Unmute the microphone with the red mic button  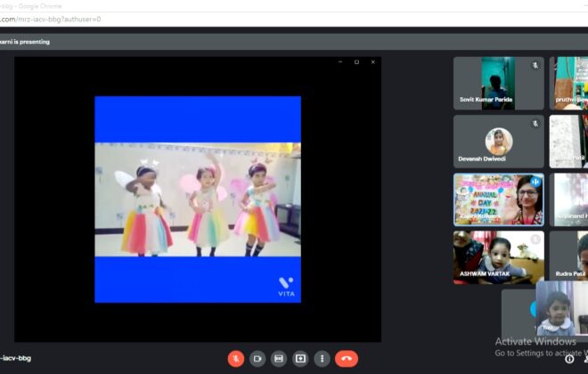tap(236, 359)
